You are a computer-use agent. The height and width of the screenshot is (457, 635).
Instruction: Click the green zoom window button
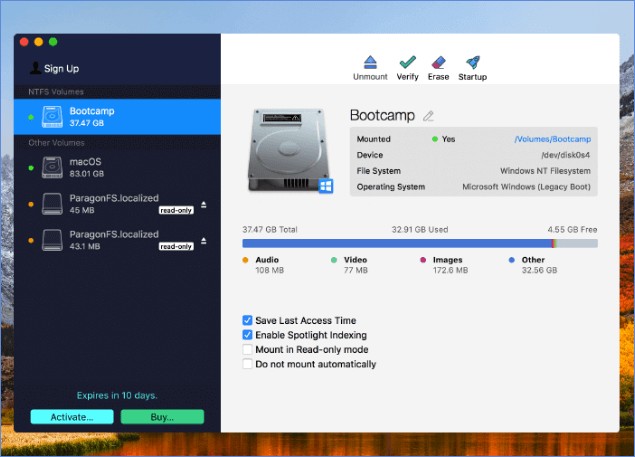tap(53, 42)
